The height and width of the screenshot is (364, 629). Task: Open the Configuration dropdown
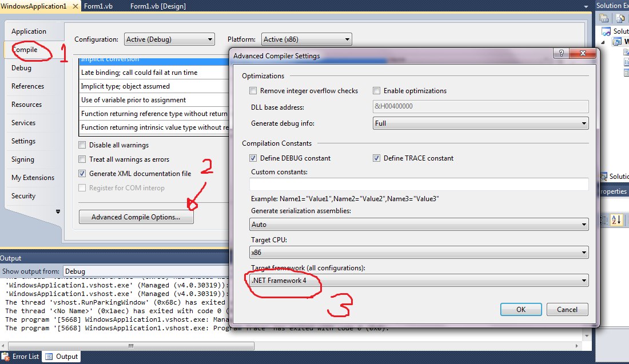click(x=169, y=39)
